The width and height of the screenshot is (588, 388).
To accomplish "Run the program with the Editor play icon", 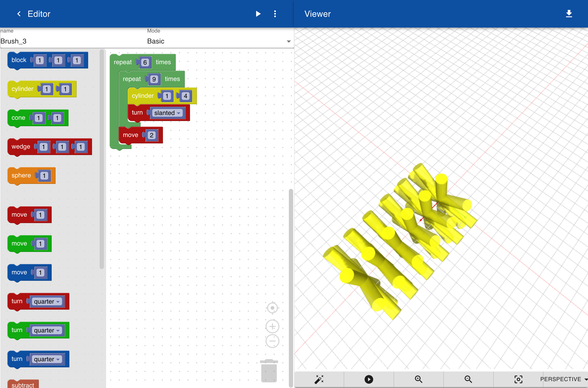I will pos(258,14).
